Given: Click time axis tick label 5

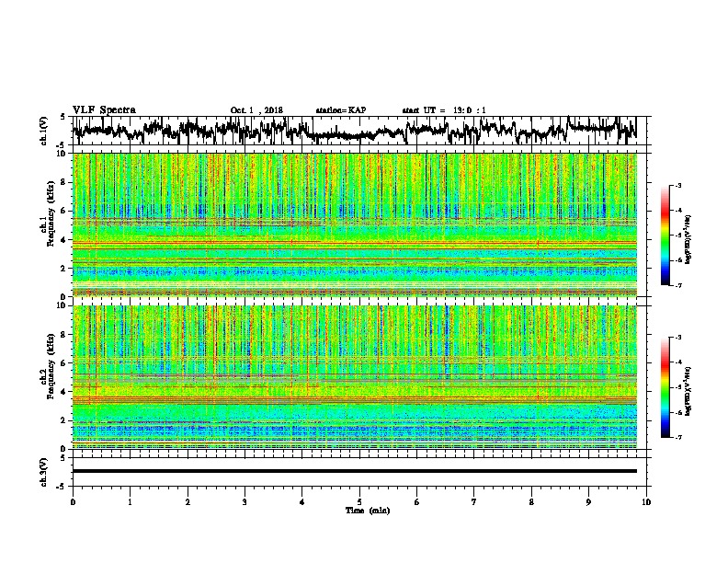Looking at the screenshot, I should pyautogui.click(x=359, y=502).
